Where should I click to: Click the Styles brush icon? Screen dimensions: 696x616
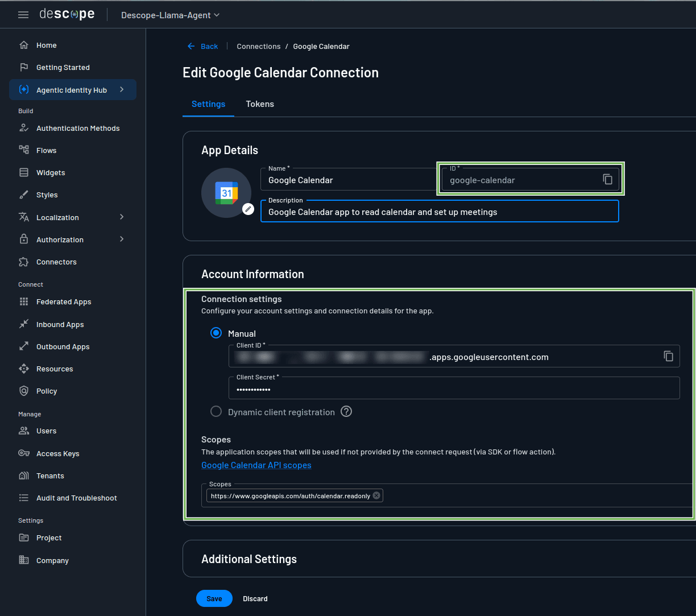pyautogui.click(x=24, y=195)
